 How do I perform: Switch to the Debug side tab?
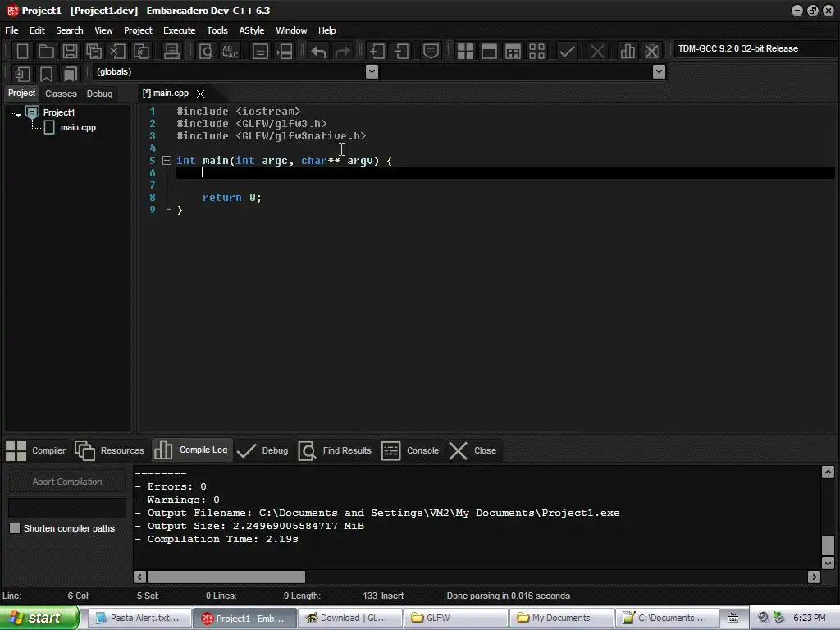[99, 94]
